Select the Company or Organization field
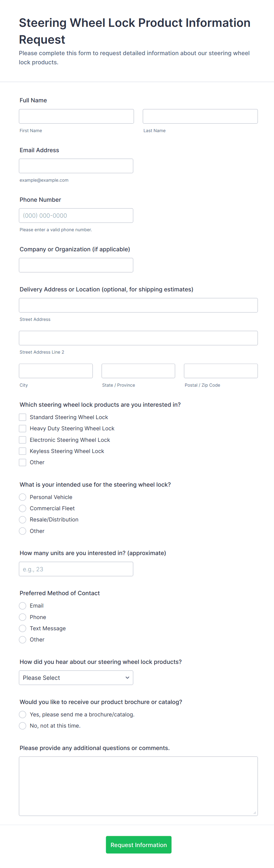The image size is (274, 868). (x=76, y=265)
